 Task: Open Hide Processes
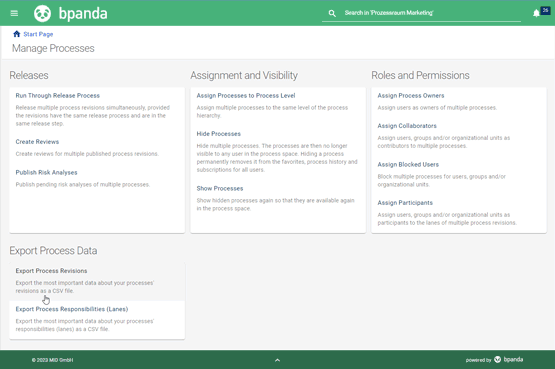pyautogui.click(x=218, y=134)
